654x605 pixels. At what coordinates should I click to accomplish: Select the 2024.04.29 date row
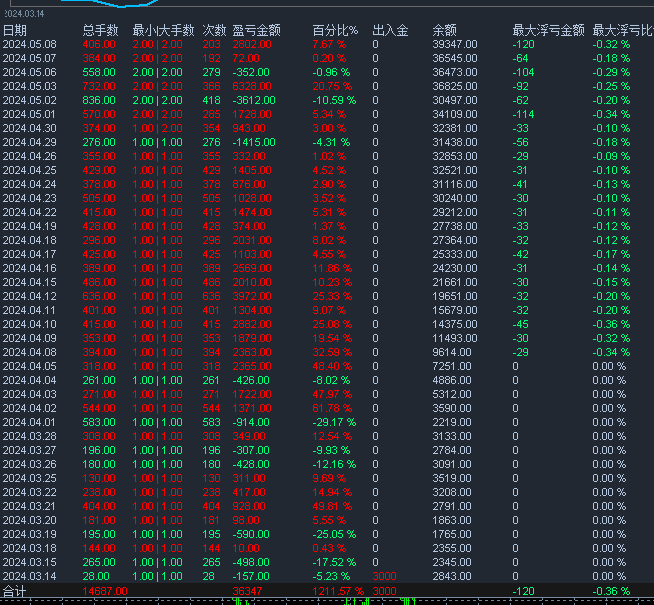coord(29,143)
